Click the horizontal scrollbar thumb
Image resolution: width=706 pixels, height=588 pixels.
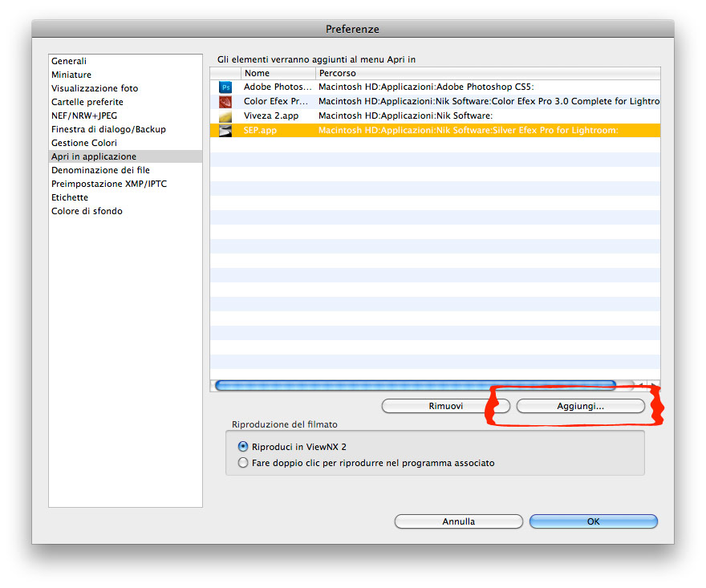416,385
